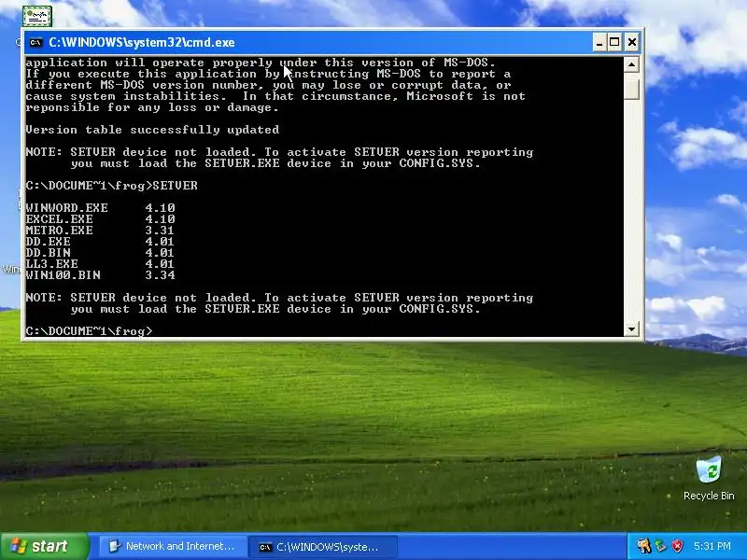
Task: Click the cmd.exe title bar icon
Action: tap(35, 42)
